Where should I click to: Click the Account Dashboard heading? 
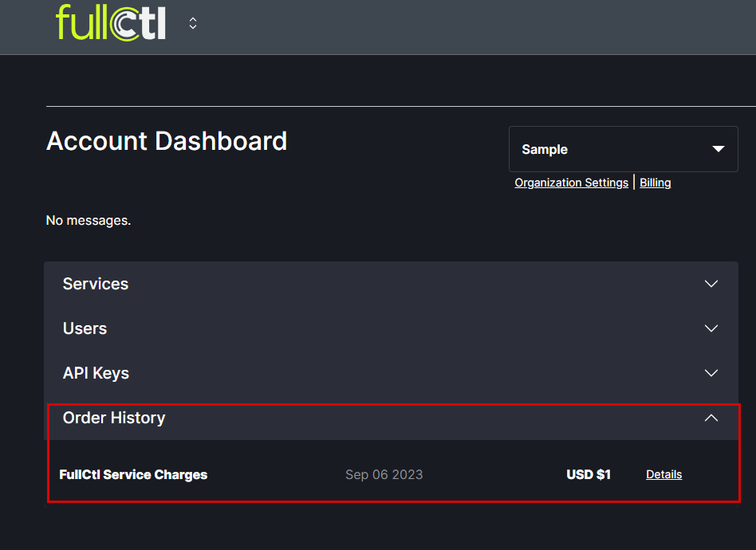point(167,141)
